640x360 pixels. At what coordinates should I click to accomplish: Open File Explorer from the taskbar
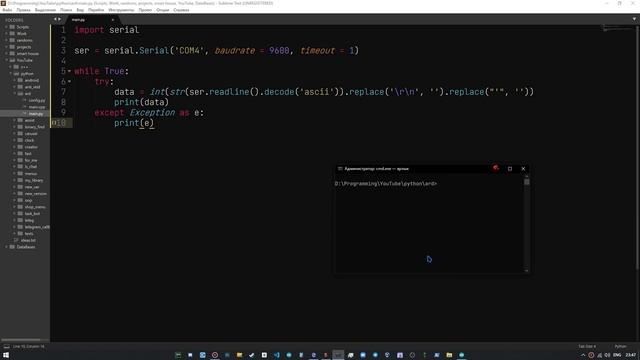coord(239,355)
